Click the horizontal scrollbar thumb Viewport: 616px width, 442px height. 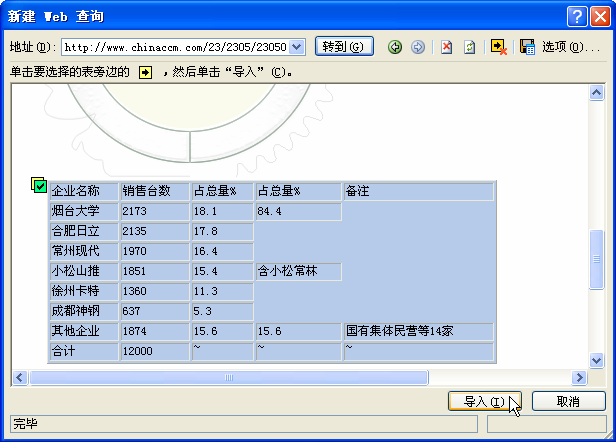point(228,377)
